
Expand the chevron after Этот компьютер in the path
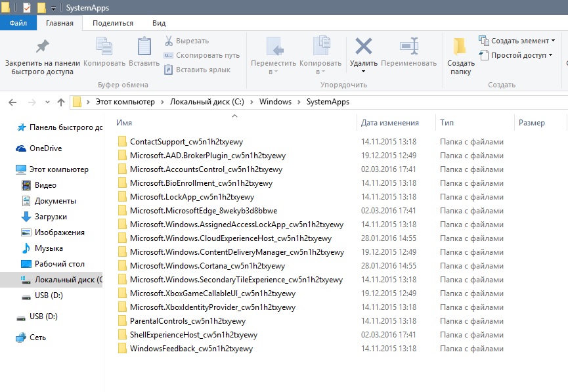coord(162,102)
